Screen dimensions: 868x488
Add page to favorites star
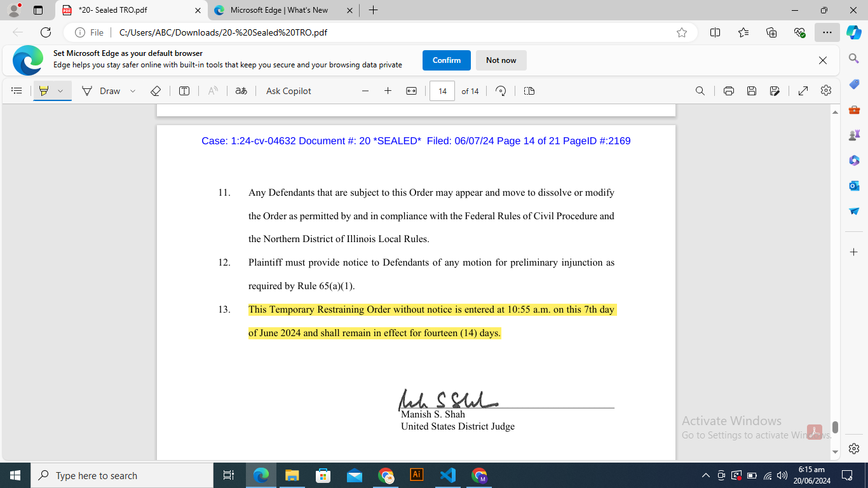[682, 32]
